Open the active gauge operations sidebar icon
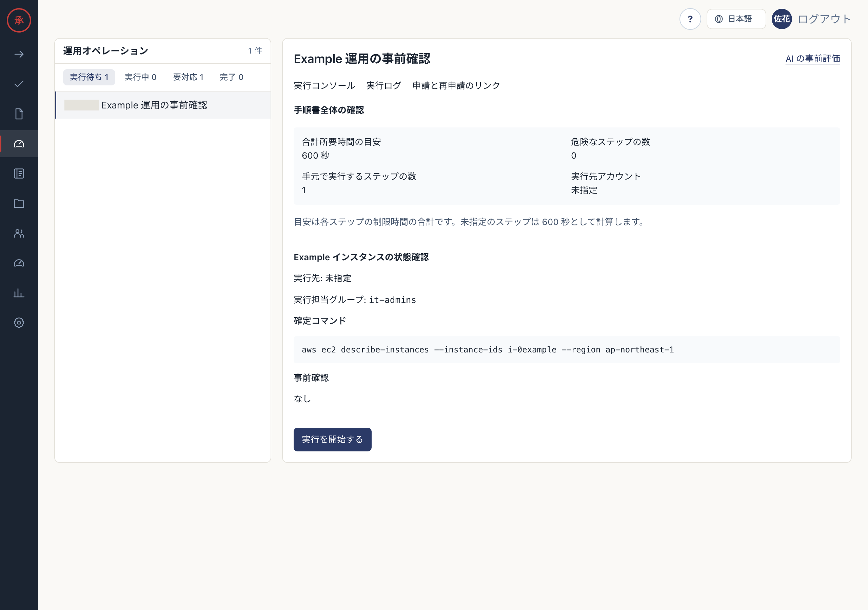The width and height of the screenshot is (868, 610). pos(19,144)
